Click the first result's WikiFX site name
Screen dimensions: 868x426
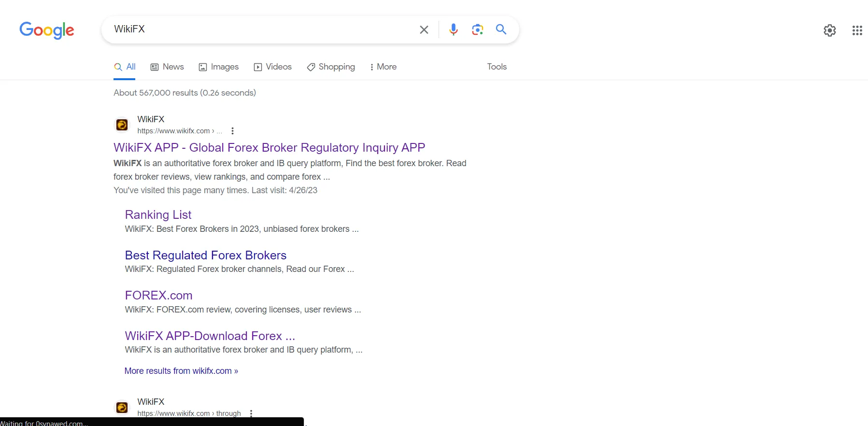151,119
